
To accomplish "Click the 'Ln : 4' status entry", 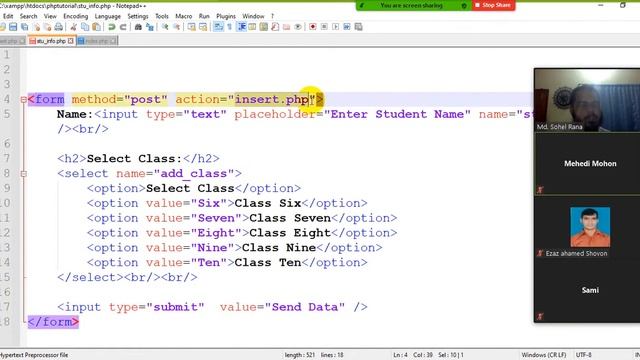I will click(x=400, y=355).
